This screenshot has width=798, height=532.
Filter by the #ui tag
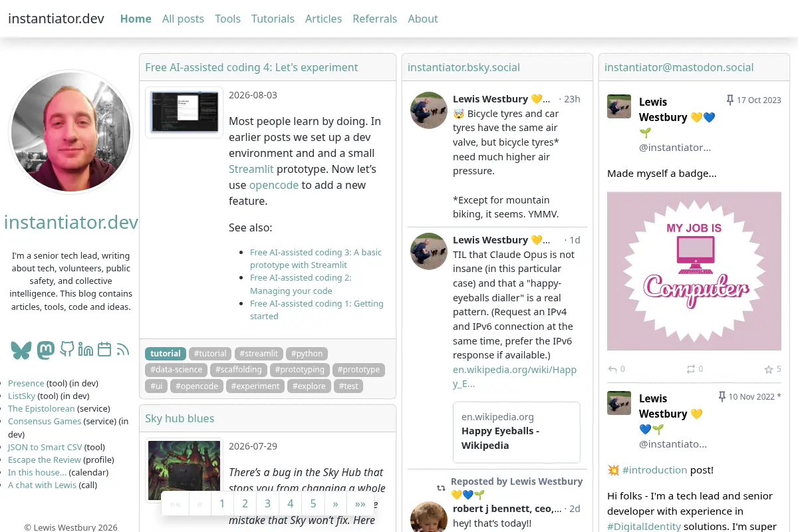coord(156,386)
